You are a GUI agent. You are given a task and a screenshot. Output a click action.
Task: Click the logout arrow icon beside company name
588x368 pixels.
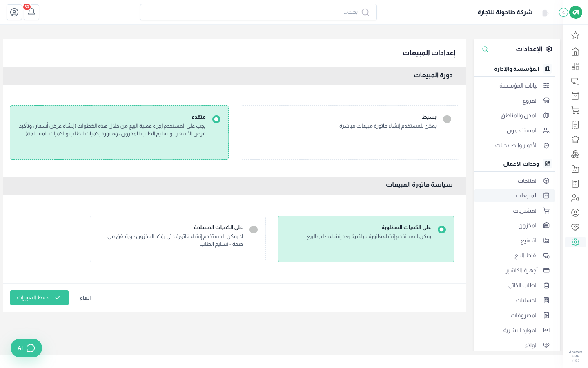point(546,13)
